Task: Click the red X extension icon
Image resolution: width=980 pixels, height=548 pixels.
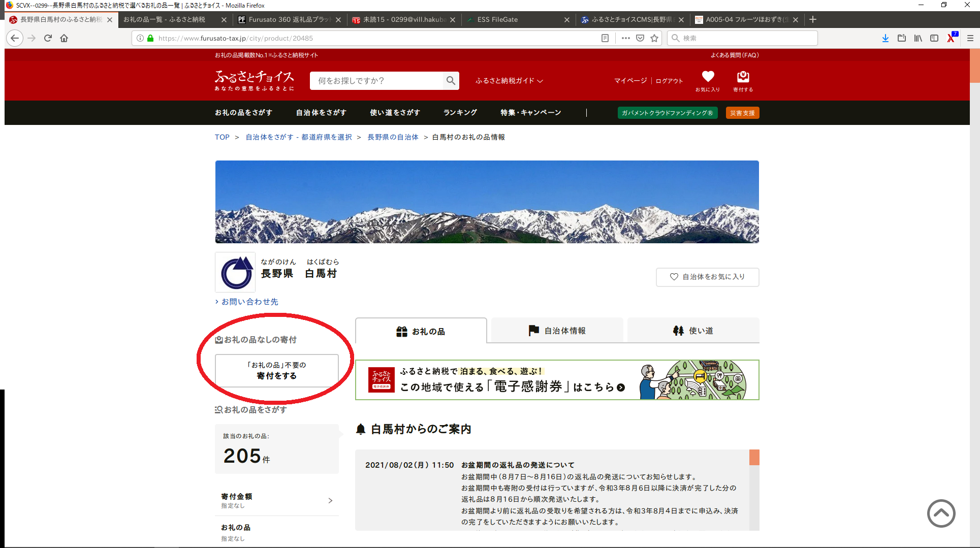Action: [952, 38]
